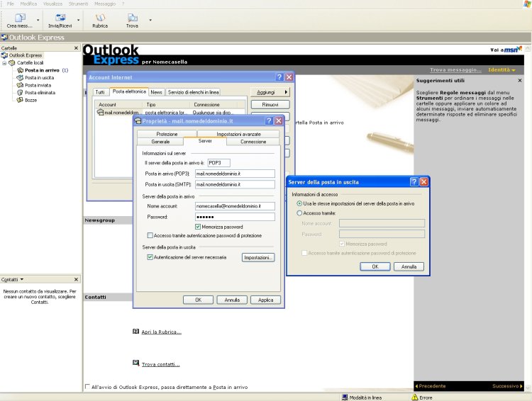Open the Rubrica address book icon
Viewport: 532px width, 401px height.
(100, 18)
